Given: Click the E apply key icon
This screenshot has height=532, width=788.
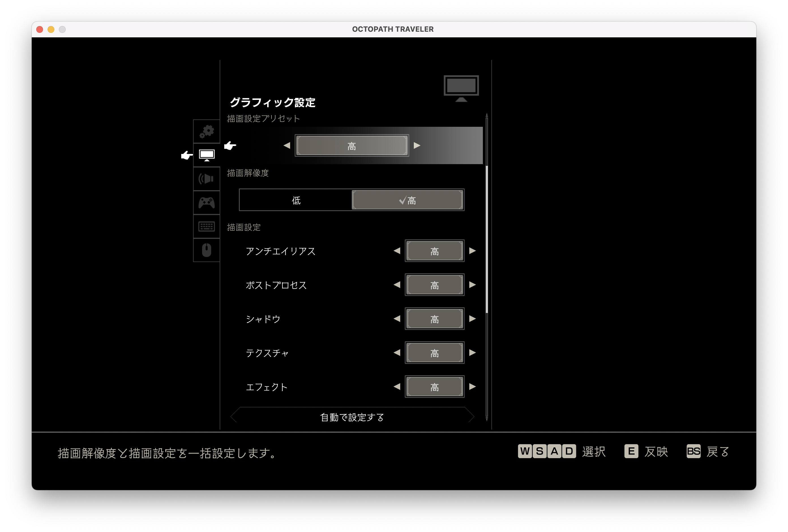Looking at the screenshot, I should 631,451.
